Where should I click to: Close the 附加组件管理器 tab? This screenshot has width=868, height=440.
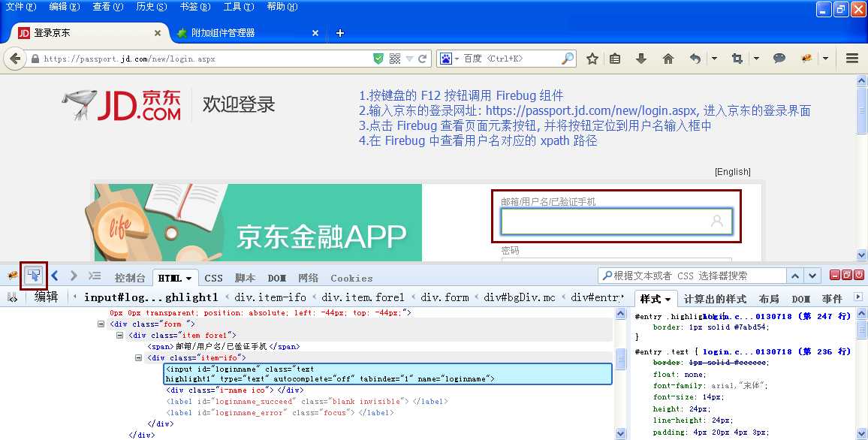[x=315, y=33]
